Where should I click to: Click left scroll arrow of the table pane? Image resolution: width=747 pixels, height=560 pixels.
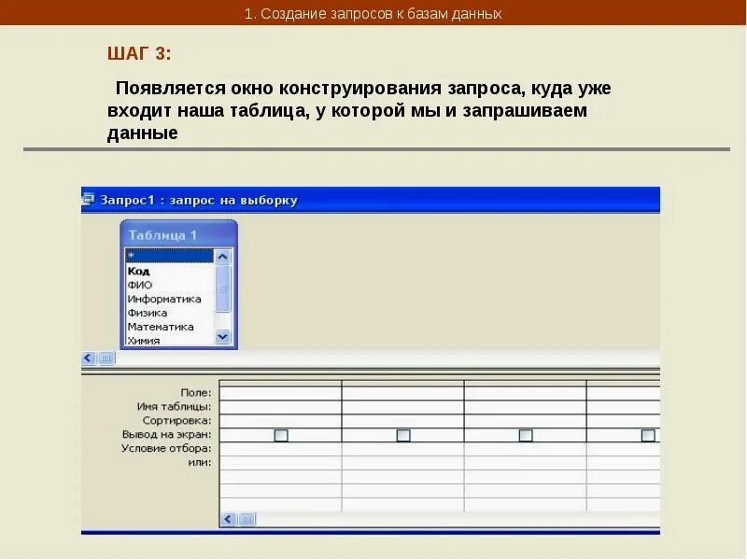pos(89,358)
